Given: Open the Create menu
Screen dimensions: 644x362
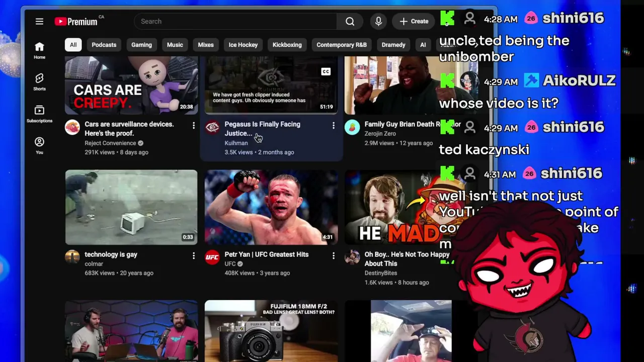Looking at the screenshot, I should [x=414, y=21].
